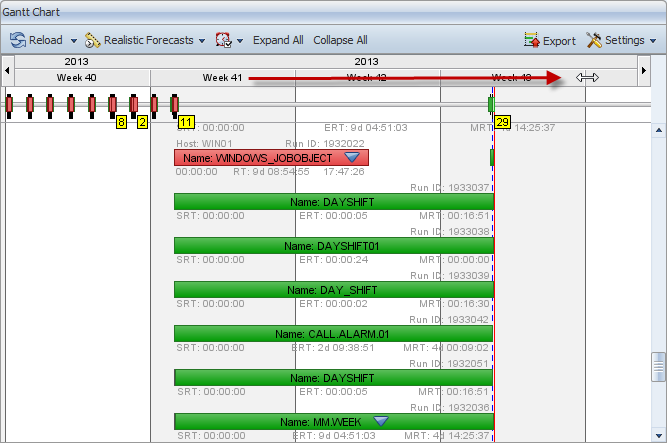Screen dimensions: 667x443
Task: Click the yellow marker labeled 29
Action: pos(502,122)
